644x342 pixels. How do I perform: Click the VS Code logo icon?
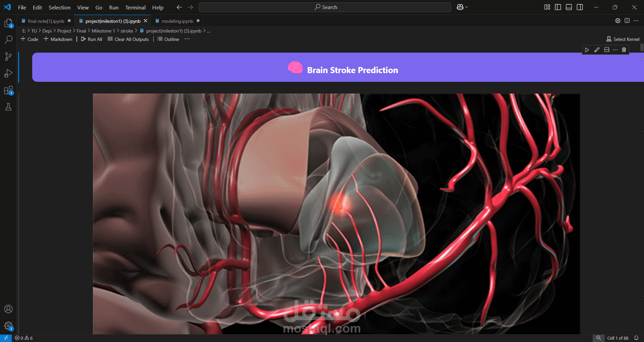pos(7,7)
